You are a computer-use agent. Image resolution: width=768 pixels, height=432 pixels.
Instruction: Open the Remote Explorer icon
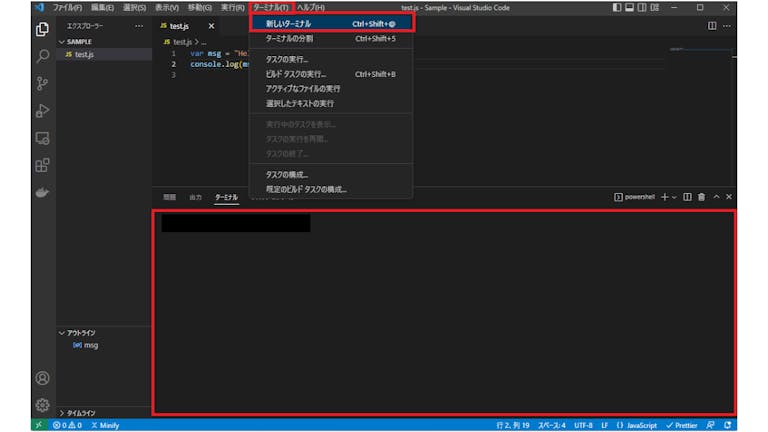(x=43, y=138)
